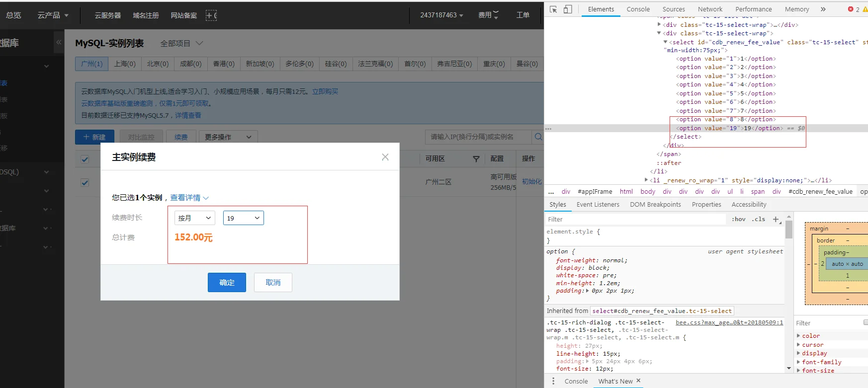This screenshot has height=388, width=868.
Task: Close the 主实例续费 dialog with the X
Action: coord(385,157)
